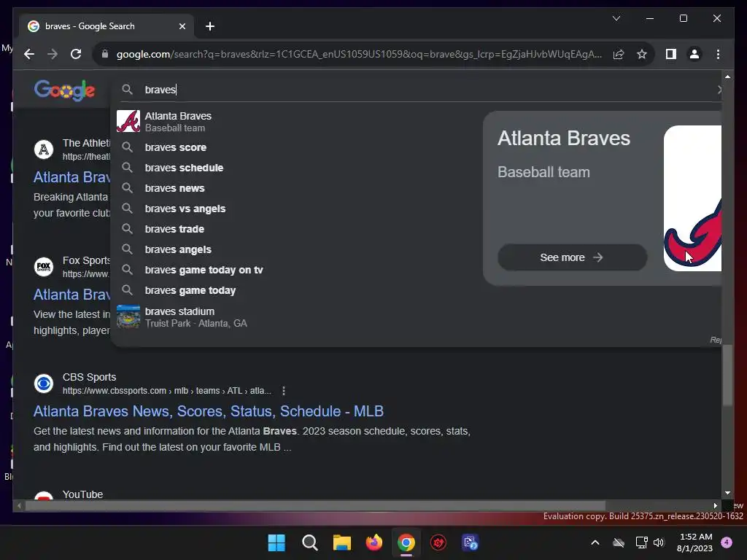Click the Atlanta Braves logo image in panel
The height and width of the screenshot is (560, 747).
tap(692, 198)
